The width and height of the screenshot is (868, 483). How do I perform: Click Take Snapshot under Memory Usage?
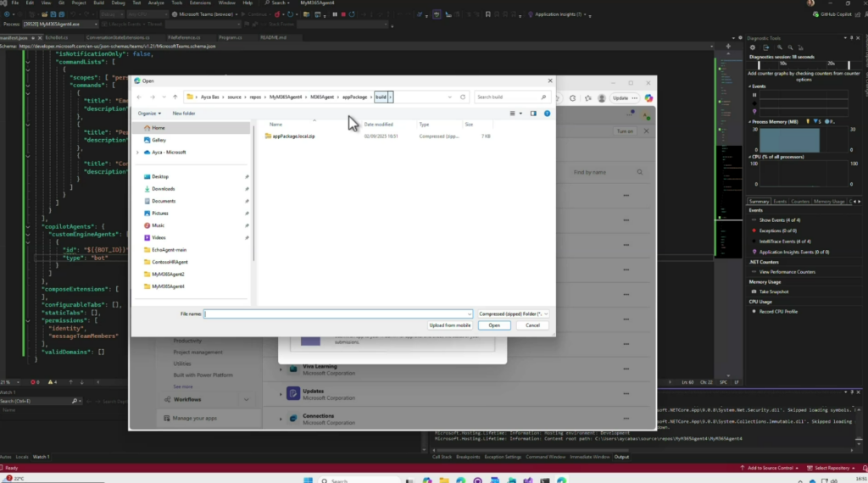tap(774, 291)
